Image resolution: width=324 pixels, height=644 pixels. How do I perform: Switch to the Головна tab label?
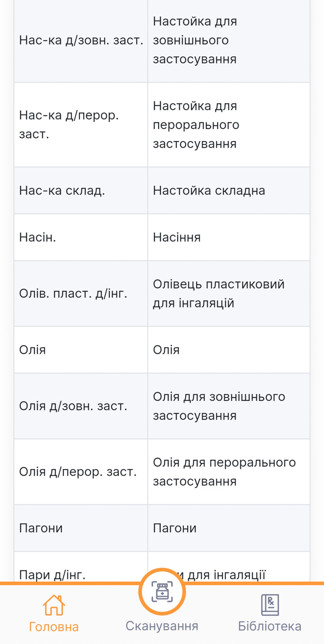pos(54,626)
